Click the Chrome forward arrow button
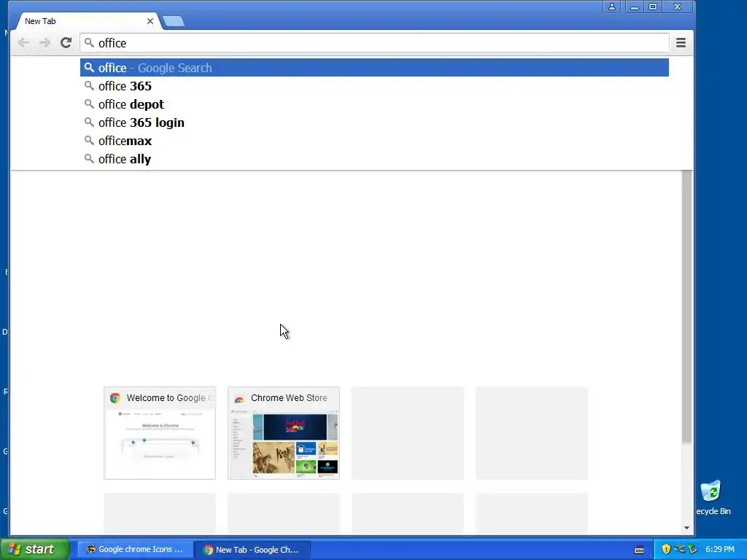 [x=44, y=43]
